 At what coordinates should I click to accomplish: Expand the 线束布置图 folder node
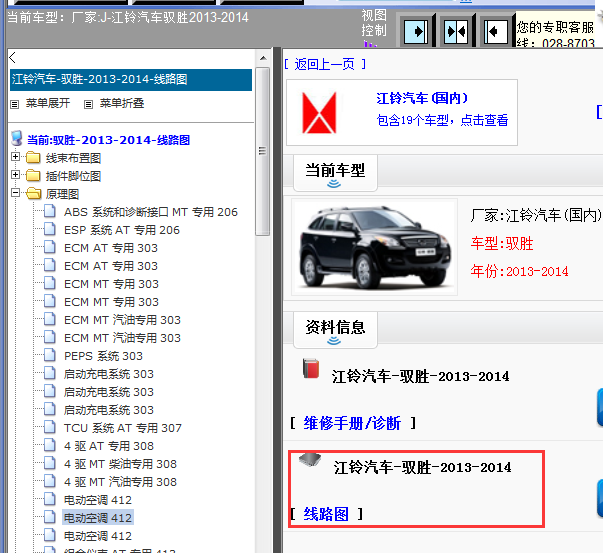(15, 157)
